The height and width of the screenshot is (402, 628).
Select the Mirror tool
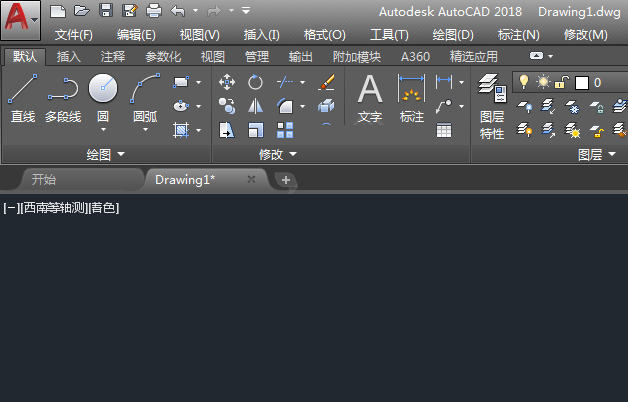coord(255,106)
